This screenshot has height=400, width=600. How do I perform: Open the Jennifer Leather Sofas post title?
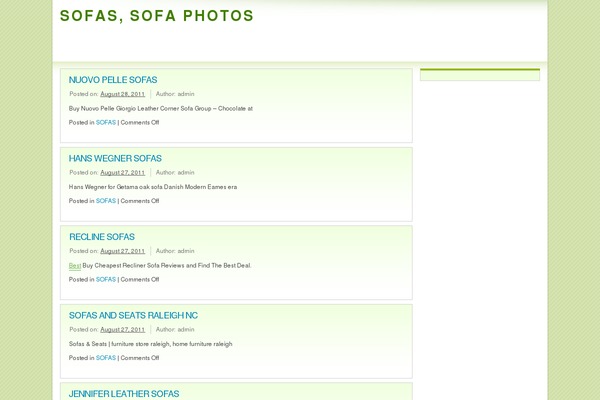[124, 393]
